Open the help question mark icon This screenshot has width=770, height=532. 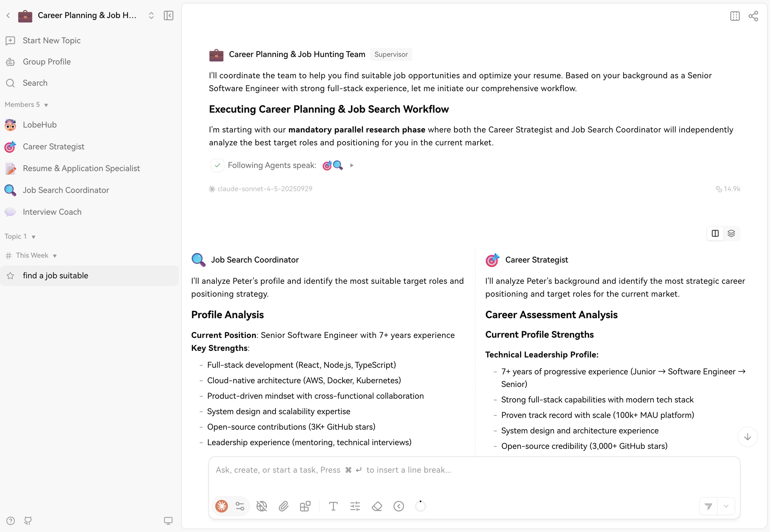click(10, 521)
